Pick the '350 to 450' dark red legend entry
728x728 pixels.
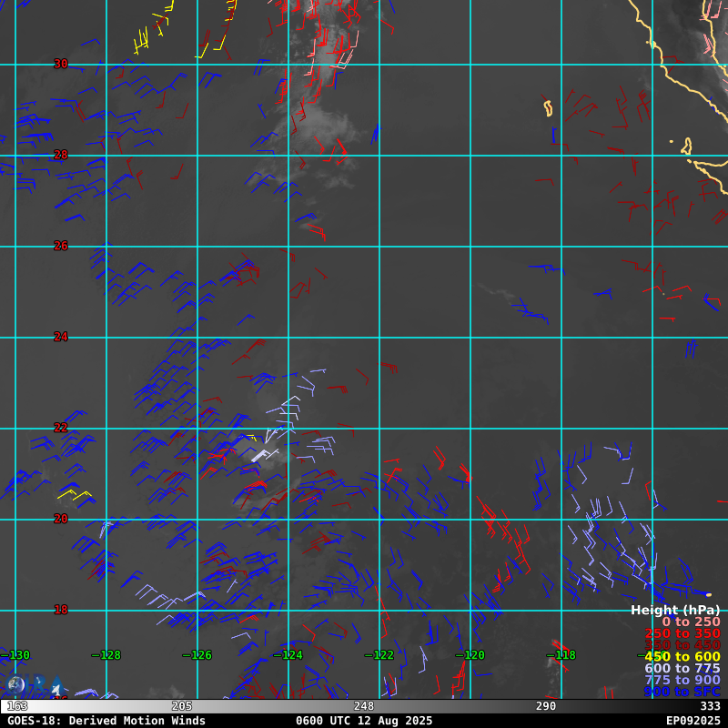pyautogui.click(x=682, y=645)
